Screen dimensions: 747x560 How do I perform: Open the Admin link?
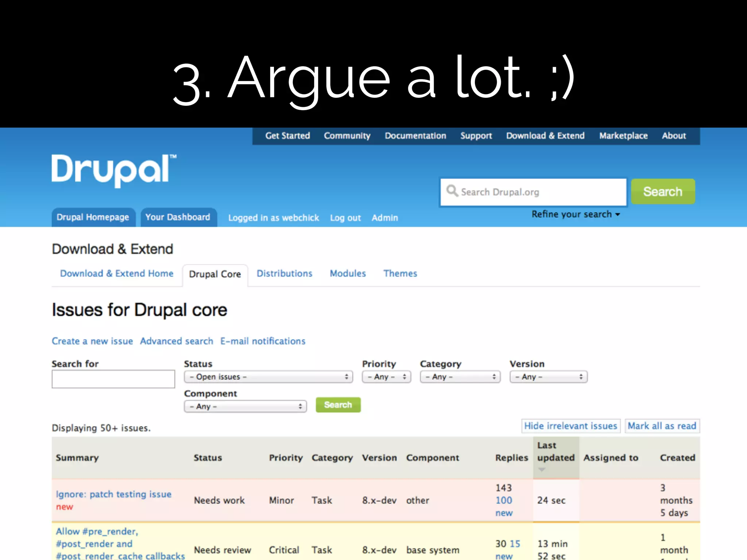[385, 218]
